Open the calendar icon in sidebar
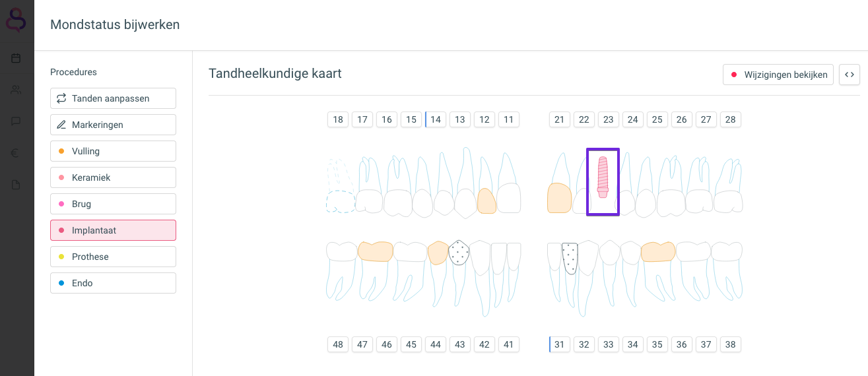Viewport: 868px width, 376px height. pos(16,58)
